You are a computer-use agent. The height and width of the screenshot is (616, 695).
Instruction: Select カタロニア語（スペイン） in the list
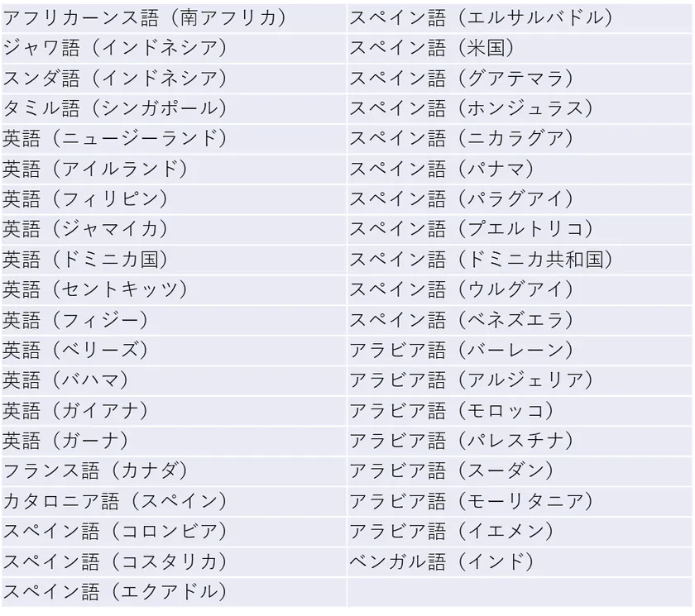[x=114, y=501]
